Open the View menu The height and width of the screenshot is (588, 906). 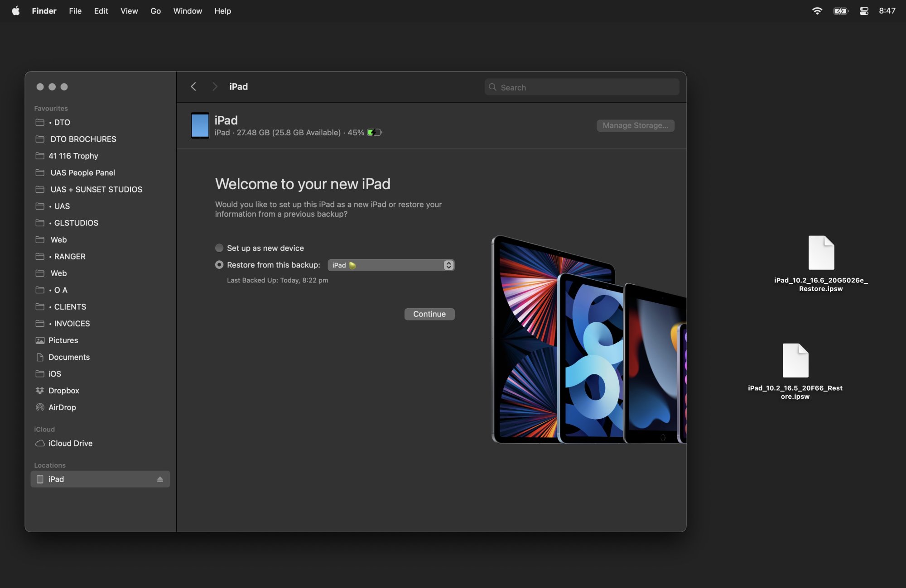click(129, 11)
